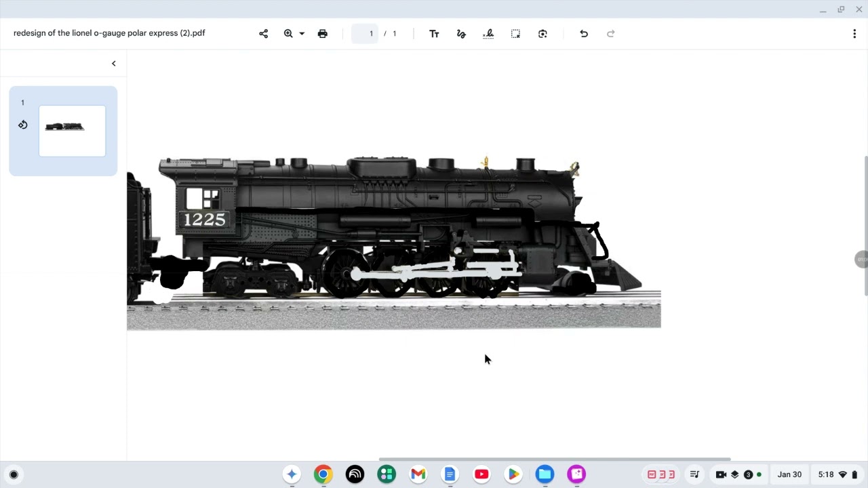Image resolution: width=868 pixels, height=488 pixels.
Task: Rotate page 1 using the sidebar icon
Action: tap(23, 125)
